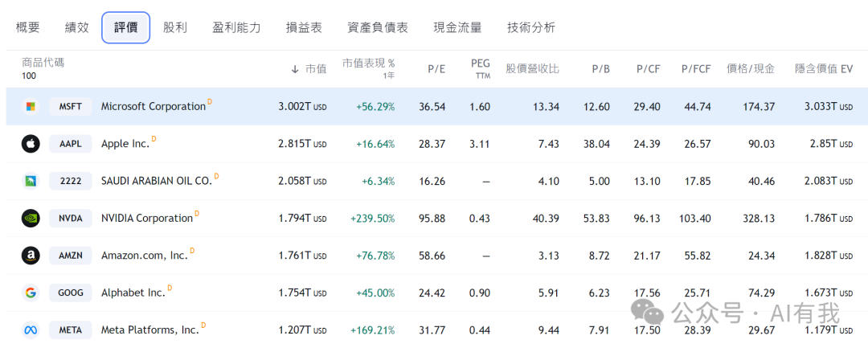
Task: Click the Amazon logo icon
Action: [31, 256]
